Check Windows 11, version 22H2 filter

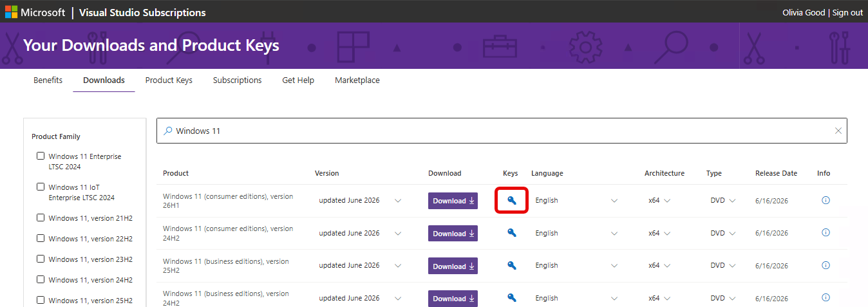[41, 238]
